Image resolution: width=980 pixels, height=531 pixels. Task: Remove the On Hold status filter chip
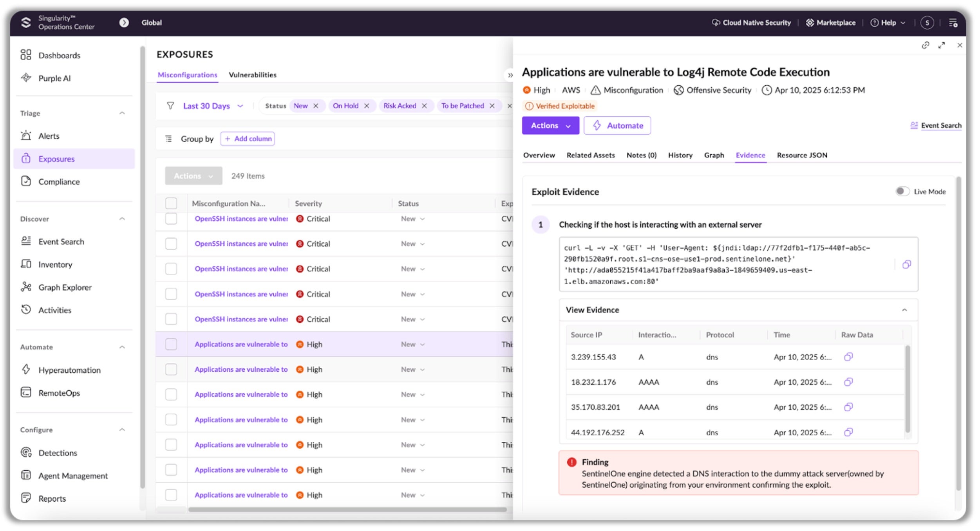[x=367, y=106]
